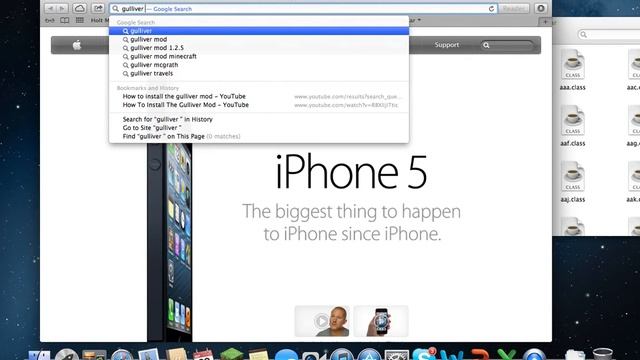
Task: Open Notes in the Dock
Action: click(258, 354)
